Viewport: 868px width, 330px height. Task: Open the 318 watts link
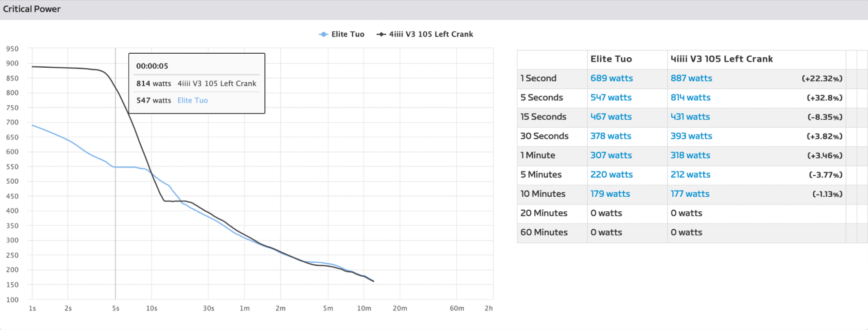click(690, 155)
